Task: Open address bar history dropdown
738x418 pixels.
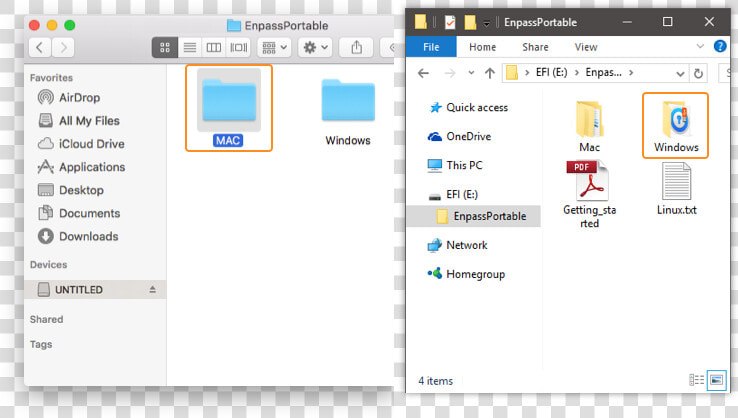Action: click(680, 73)
